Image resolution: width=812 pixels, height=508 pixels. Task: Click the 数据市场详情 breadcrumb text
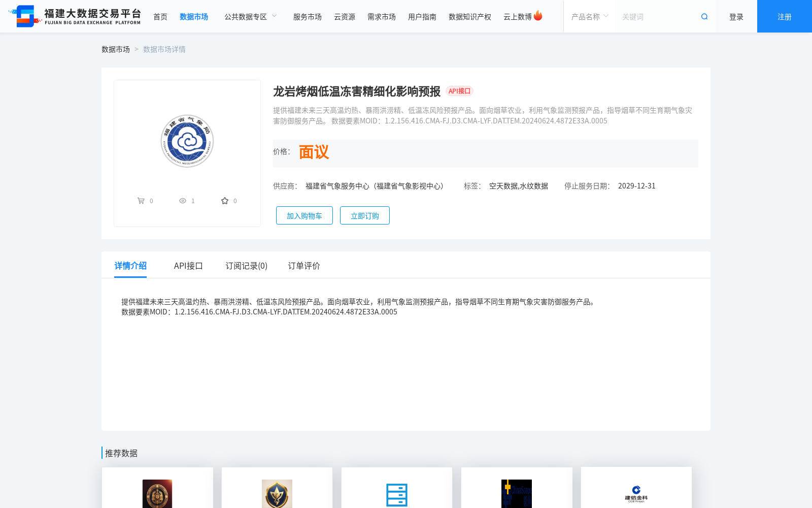point(164,49)
